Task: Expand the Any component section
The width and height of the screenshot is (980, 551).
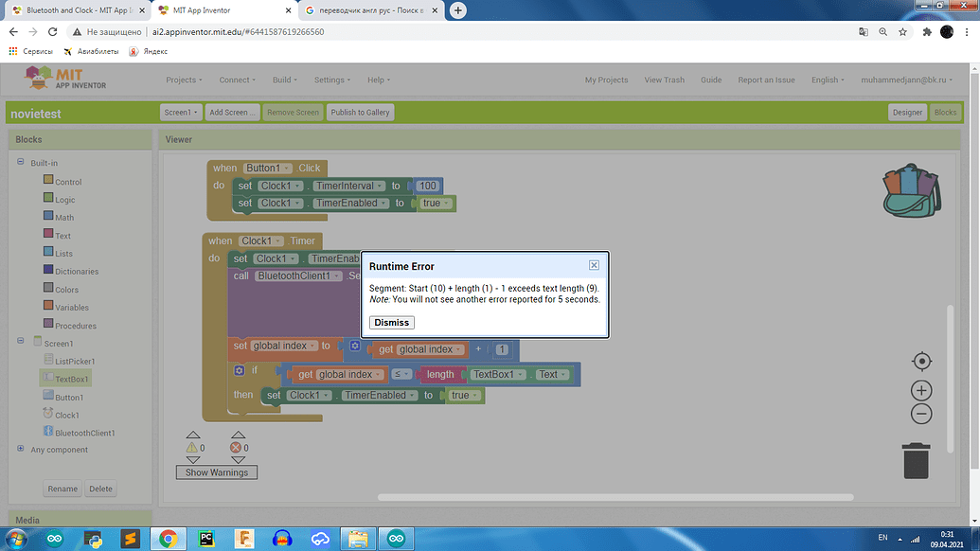Action: [x=21, y=450]
